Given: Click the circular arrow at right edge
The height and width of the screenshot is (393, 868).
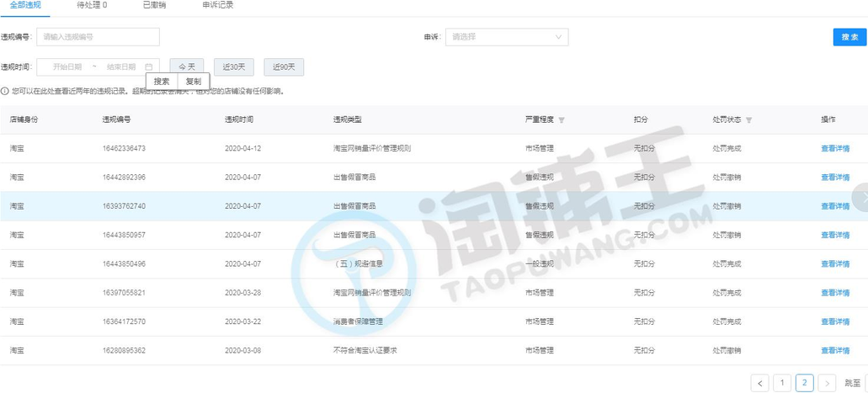Looking at the screenshot, I should [x=860, y=199].
